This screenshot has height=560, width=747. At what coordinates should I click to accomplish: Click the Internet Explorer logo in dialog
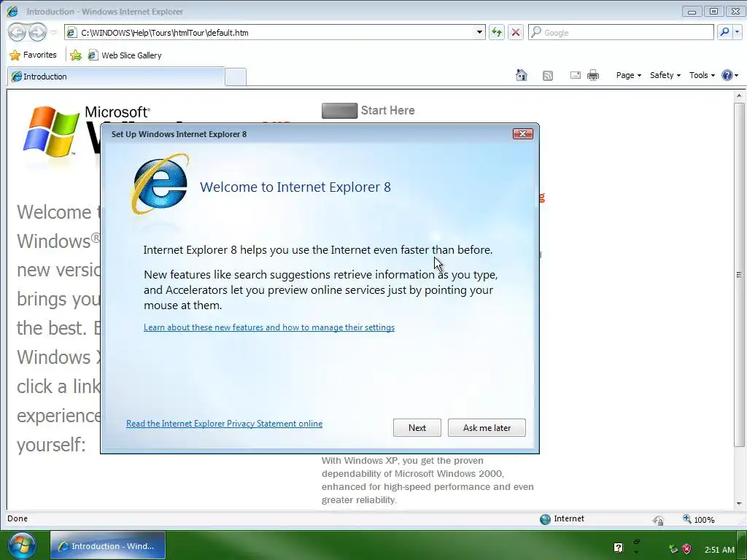pos(160,184)
